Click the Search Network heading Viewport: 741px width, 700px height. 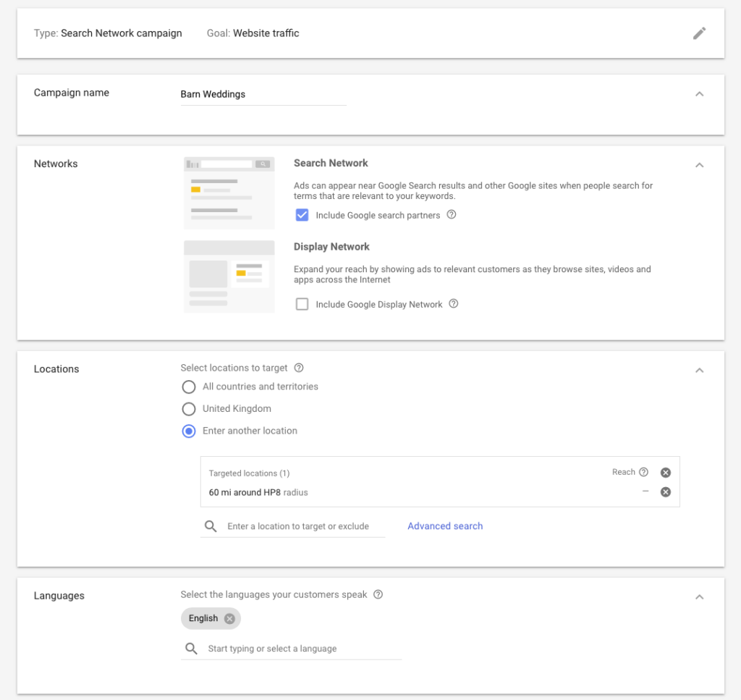coord(331,163)
